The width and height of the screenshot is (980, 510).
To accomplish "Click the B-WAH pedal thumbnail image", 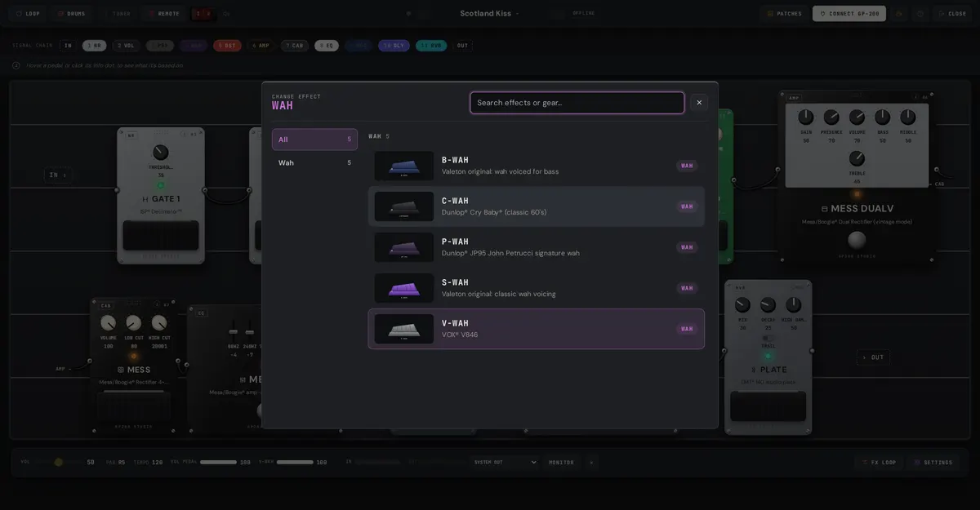I will 404,166.
